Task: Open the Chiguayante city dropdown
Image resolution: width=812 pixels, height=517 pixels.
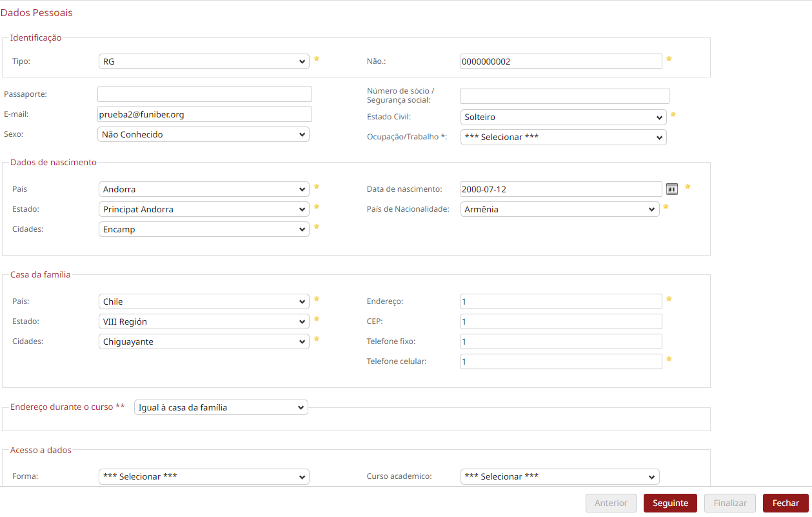Action: click(203, 341)
